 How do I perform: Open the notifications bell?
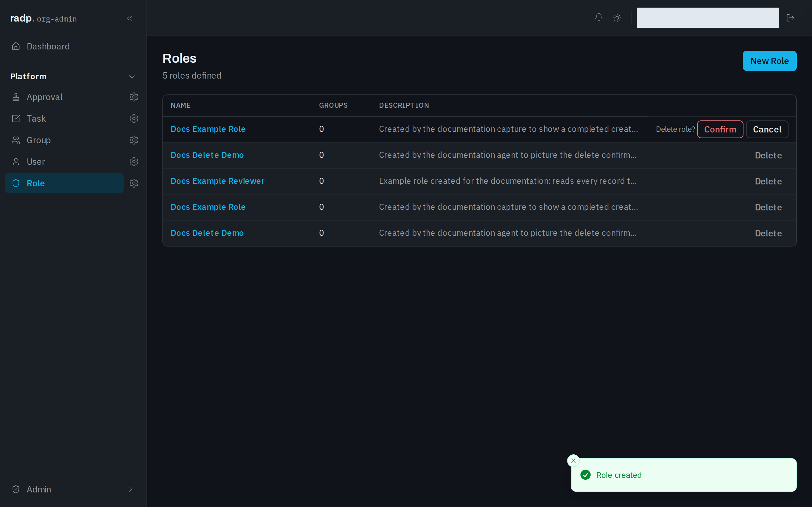pyautogui.click(x=599, y=17)
